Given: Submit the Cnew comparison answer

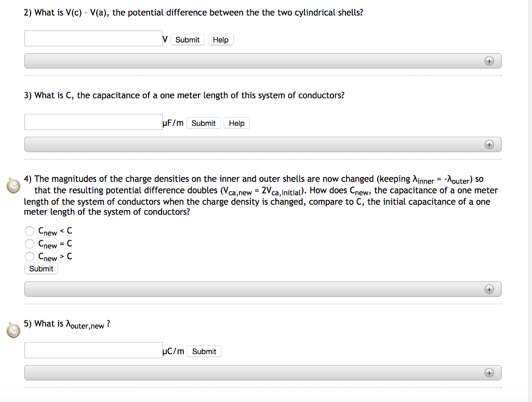Looking at the screenshot, I should coord(41,269).
